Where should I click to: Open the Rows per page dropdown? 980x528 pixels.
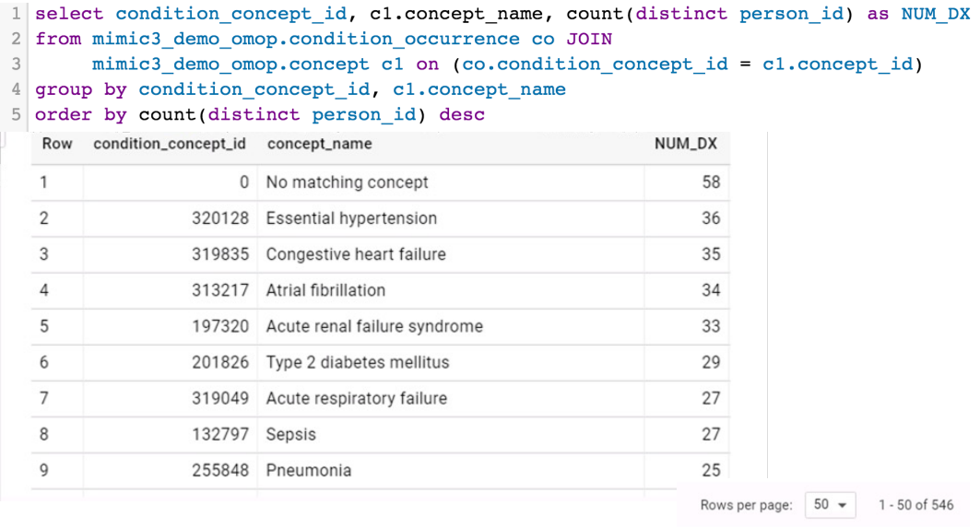point(831,505)
